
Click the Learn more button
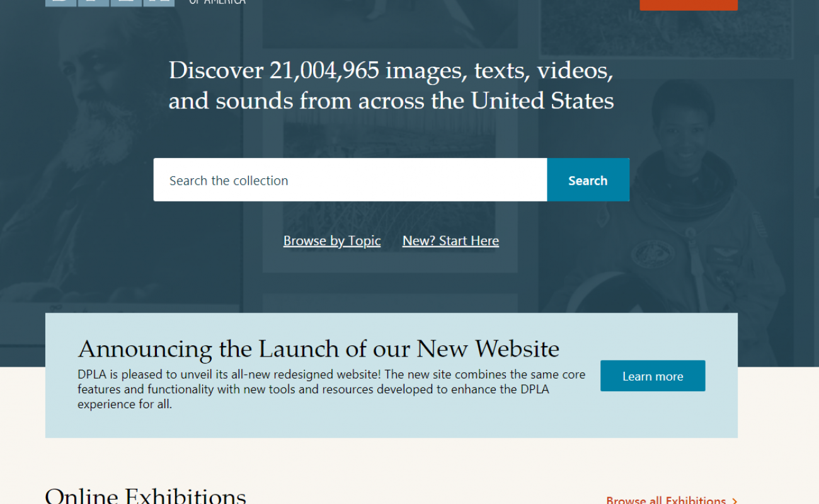click(653, 376)
